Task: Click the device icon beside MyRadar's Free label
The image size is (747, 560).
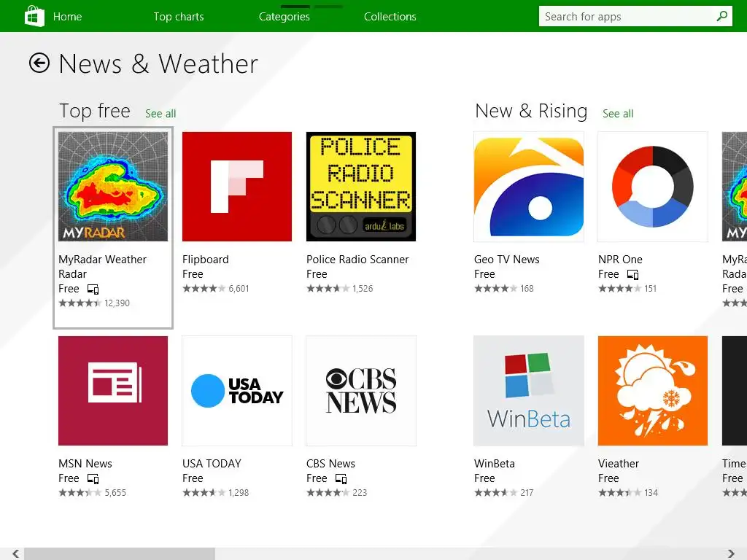Action: [93, 289]
